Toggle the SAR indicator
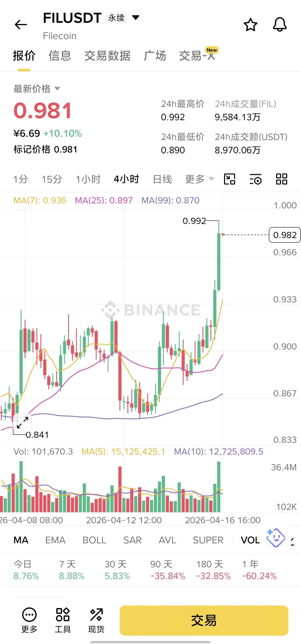The height and width of the screenshot is (644, 301). click(132, 540)
